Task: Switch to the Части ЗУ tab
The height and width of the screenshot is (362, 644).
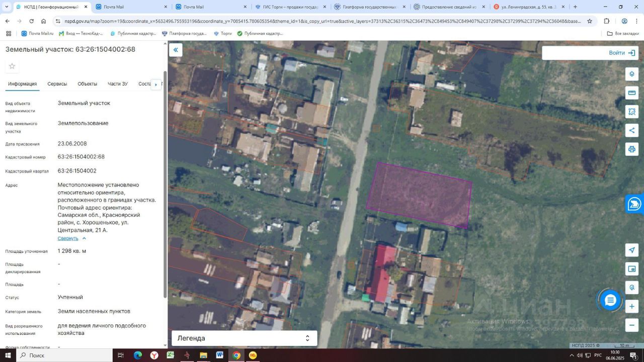Action: point(118,84)
